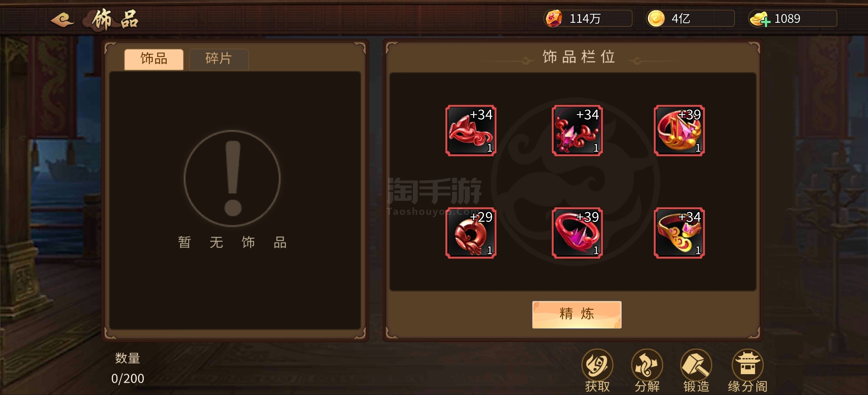The image size is (868, 395).
Task: Select the +39 gold crown accessory
Action: [x=679, y=131]
